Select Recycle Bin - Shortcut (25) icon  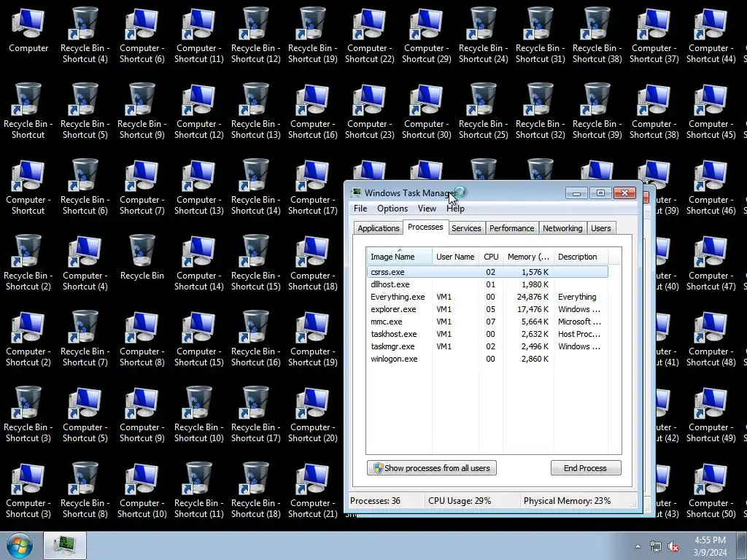(x=483, y=111)
